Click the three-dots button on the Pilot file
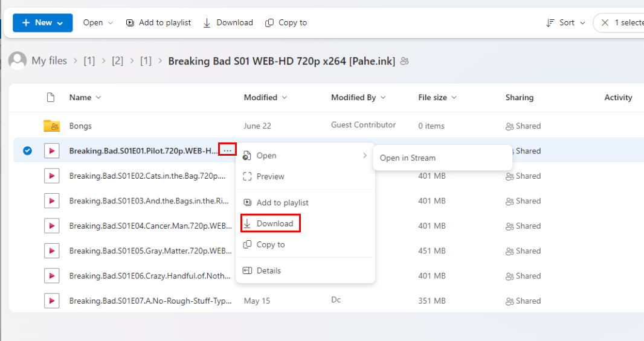Viewport: 644px width, 341px height. (x=227, y=150)
